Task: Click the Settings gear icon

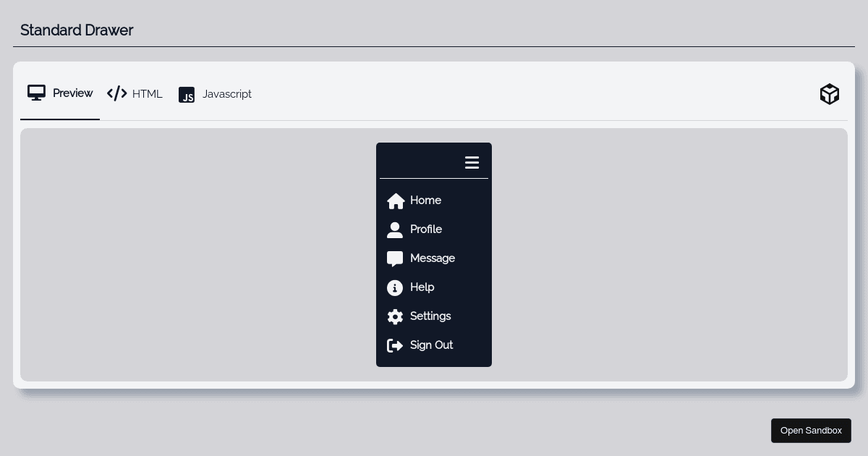Action: point(395,317)
